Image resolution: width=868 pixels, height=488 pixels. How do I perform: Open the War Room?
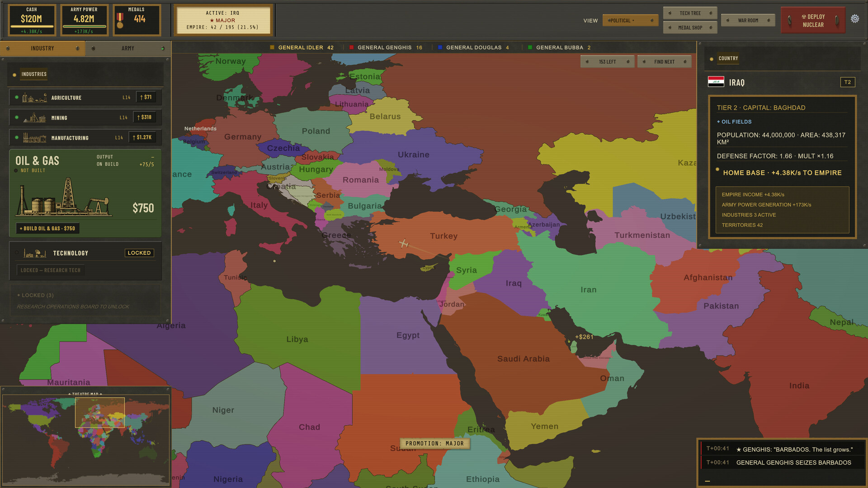tap(748, 20)
